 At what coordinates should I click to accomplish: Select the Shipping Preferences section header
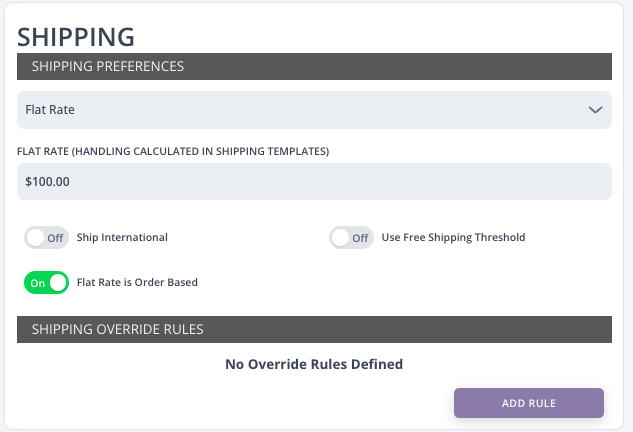314,66
